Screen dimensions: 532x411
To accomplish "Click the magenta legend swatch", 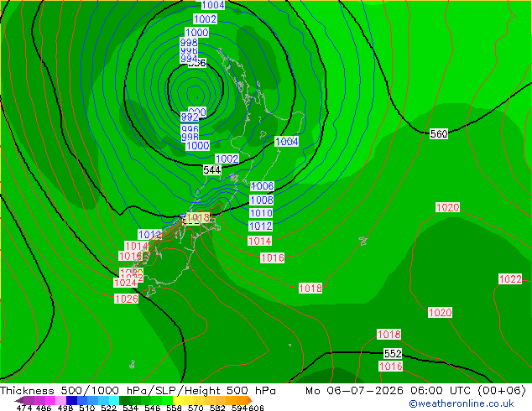I will click(x=50, y=400).
